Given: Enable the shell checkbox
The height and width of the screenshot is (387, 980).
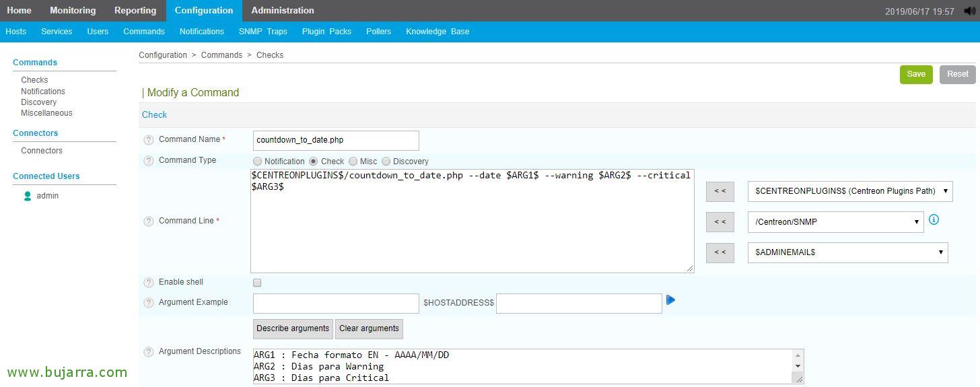Looking at the screenshot, I should [x=257, y=283].
